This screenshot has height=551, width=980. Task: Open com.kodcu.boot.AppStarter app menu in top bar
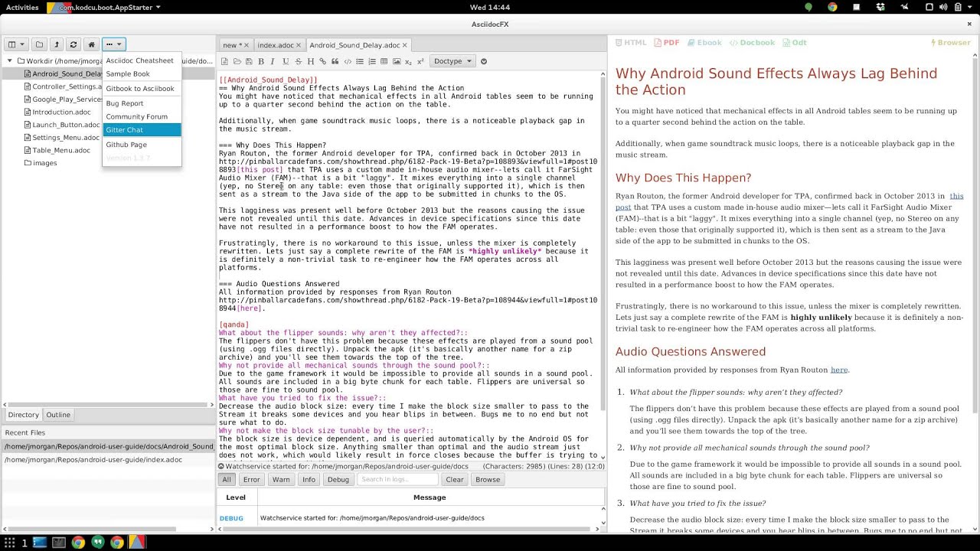[103, 7]
